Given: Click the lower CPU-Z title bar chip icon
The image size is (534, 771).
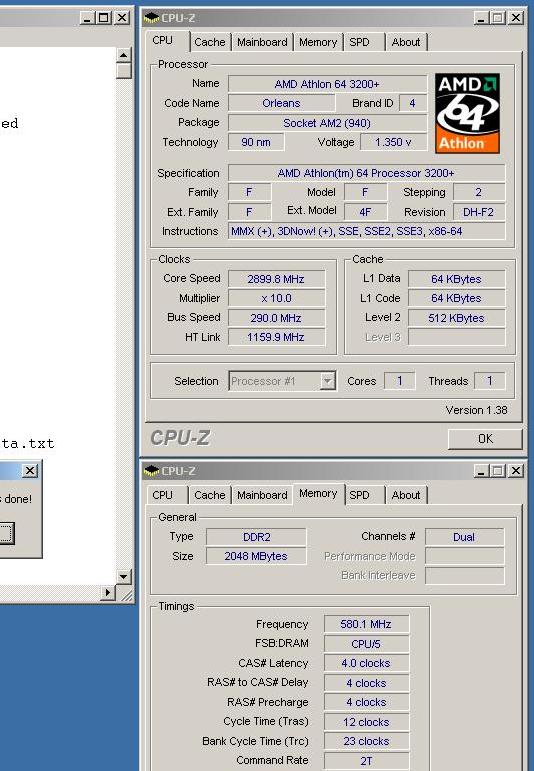Looking at the screenshot, I should pyautogui.click(x=151, y=471).
